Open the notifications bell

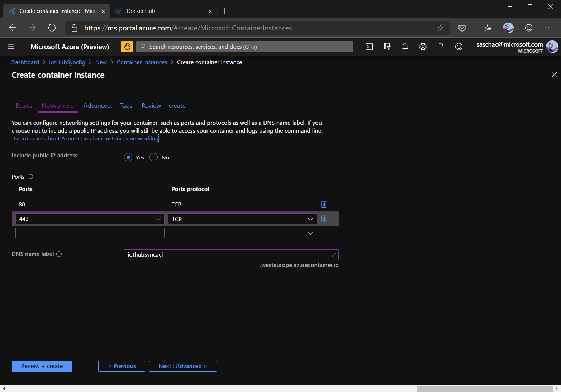[x=405, y=47]
